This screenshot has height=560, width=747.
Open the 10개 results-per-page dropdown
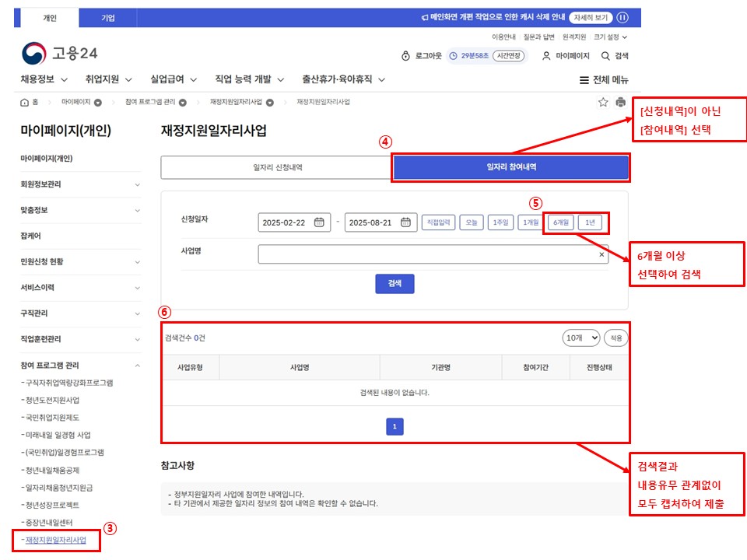coord(581,338)
